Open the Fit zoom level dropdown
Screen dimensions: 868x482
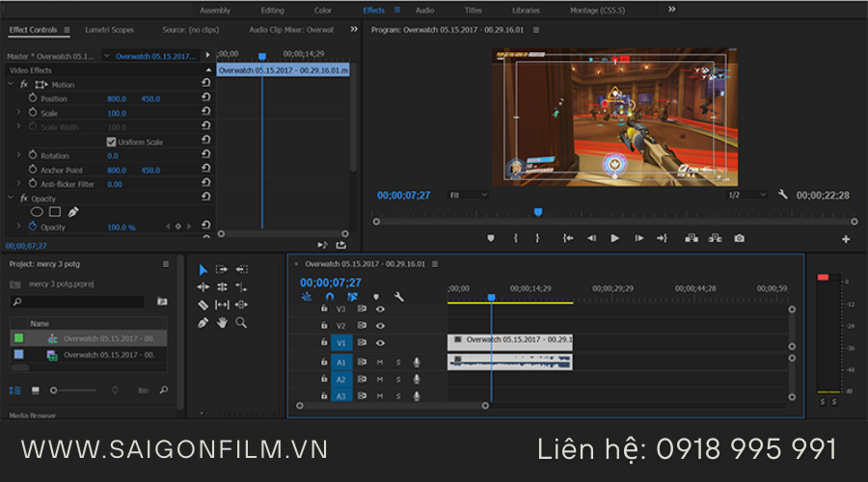(469, 195)
